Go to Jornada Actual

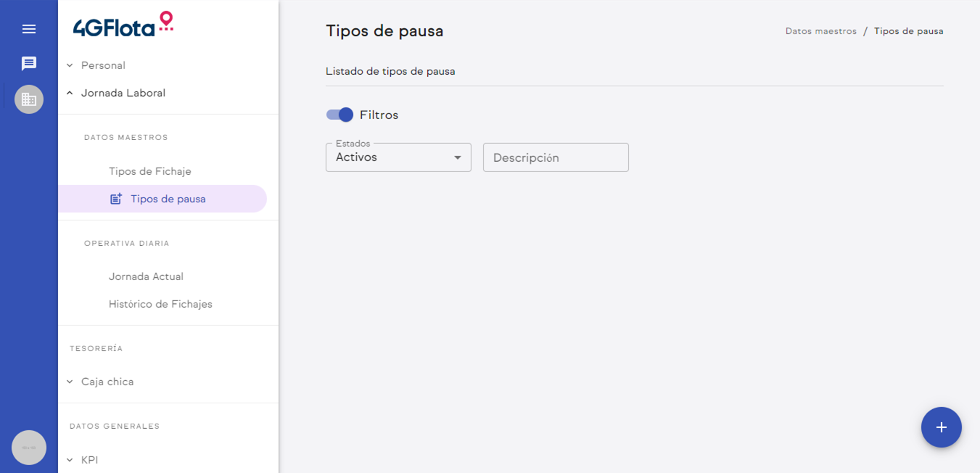tap(146, 276)
